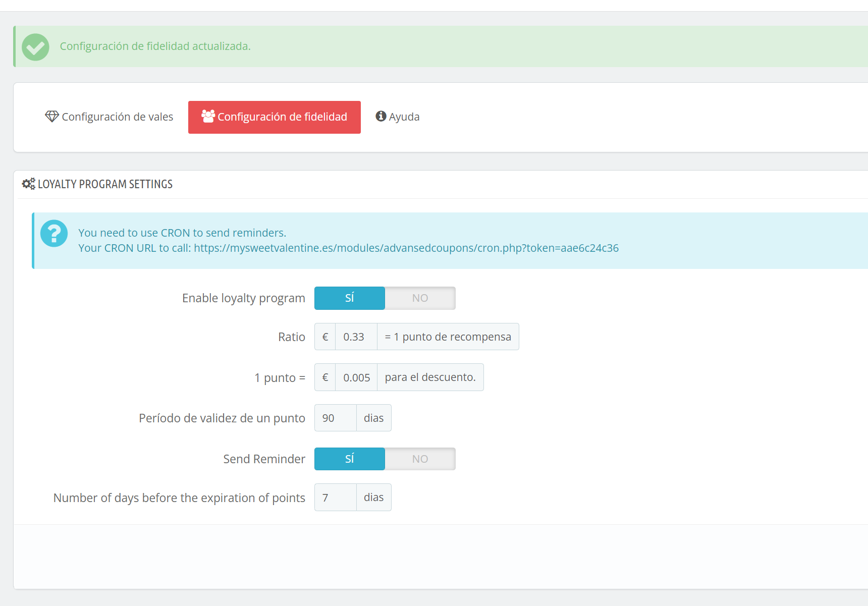Click the green success checkmark icon
The image size is (868, 606).
point(35,47)
